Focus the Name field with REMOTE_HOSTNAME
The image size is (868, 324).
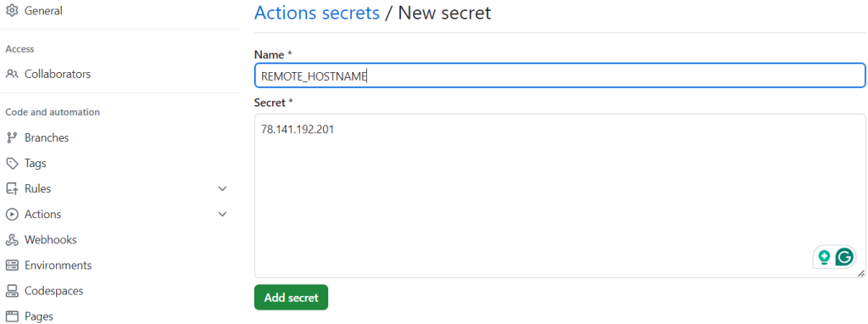[559, 75]
